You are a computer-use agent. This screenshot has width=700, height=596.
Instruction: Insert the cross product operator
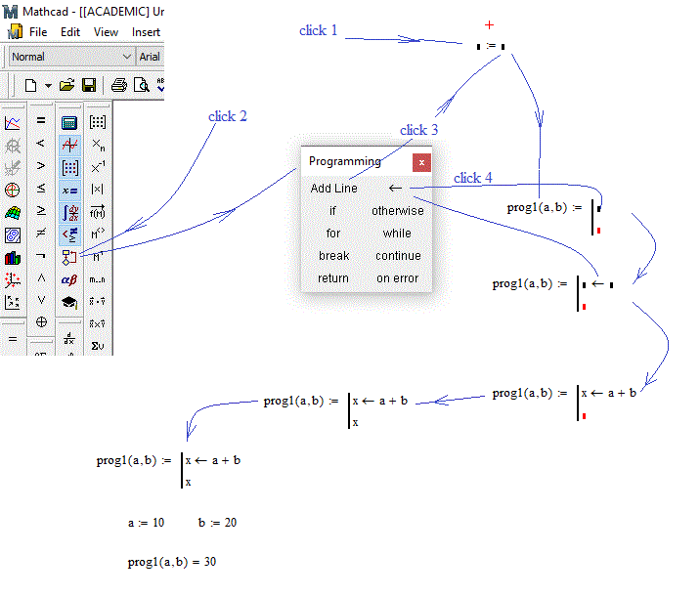point(98,323)
